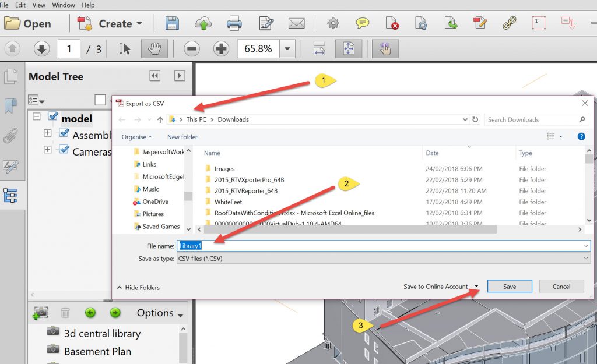The width and height of the screenshot is (597, 364).
Task: Open the Bookmarks side panel icon
Action: tap(10, 106)
